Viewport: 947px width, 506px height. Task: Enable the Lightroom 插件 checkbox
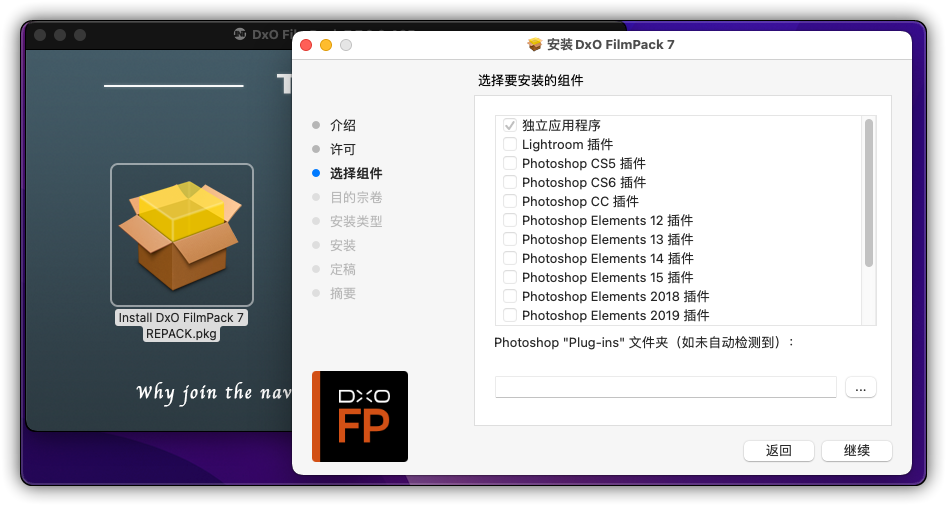click(510, 144)
